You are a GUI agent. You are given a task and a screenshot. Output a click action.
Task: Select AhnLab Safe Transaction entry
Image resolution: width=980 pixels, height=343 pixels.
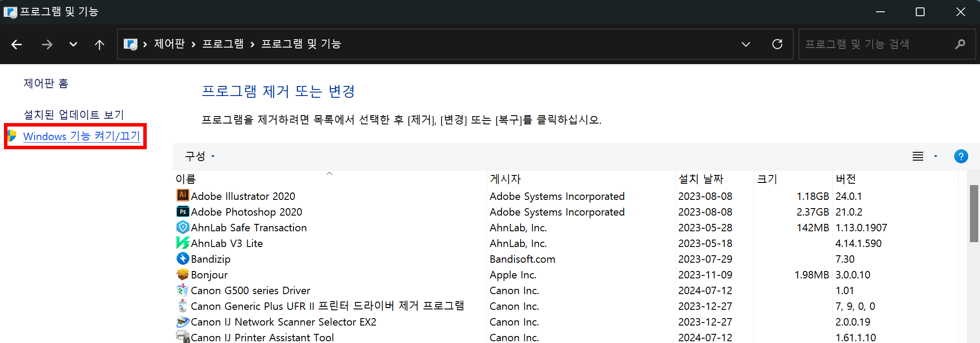(249, 228)
